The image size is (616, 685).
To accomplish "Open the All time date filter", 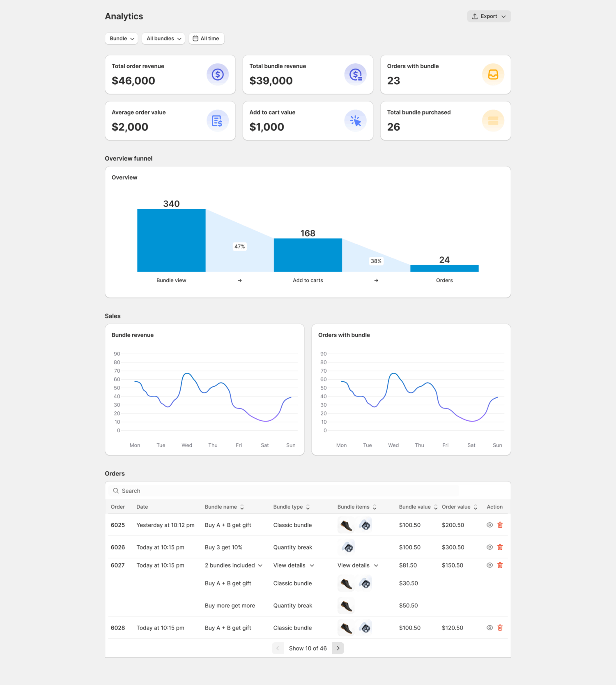I will [x=206, y=39].
